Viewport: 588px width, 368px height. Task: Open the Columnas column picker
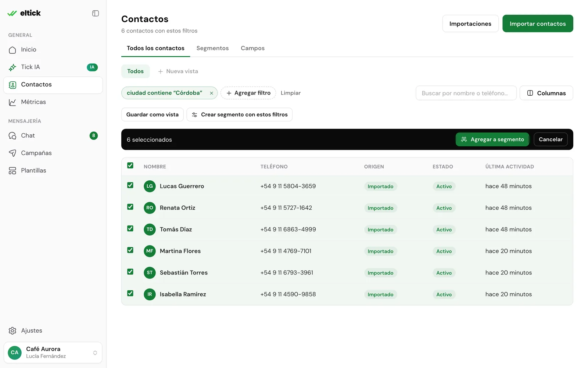546,93
